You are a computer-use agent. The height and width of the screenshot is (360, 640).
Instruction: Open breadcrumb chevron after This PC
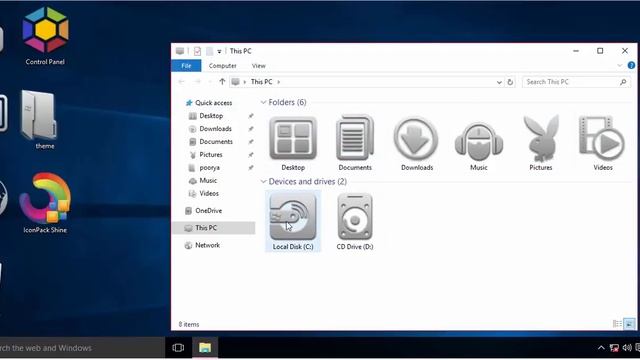(x=279, y=82)
